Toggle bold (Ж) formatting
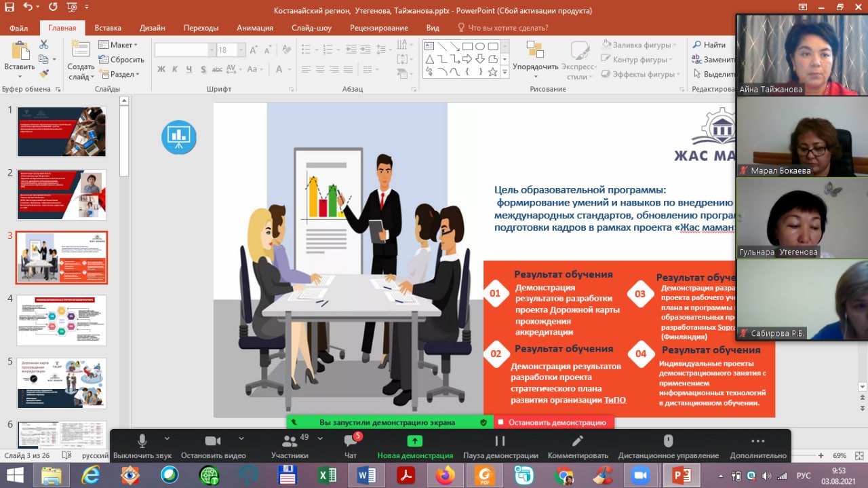 pos(161,69)
